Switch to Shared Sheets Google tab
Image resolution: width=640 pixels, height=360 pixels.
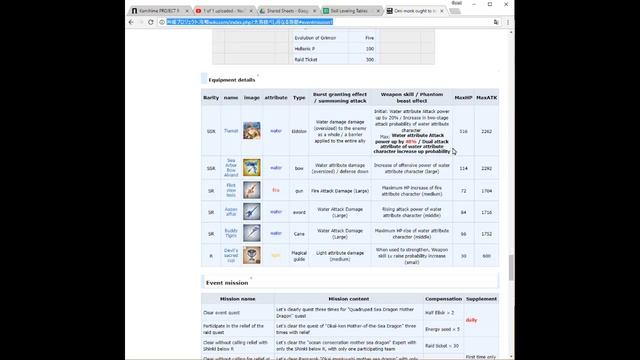(x=287, y=11)
